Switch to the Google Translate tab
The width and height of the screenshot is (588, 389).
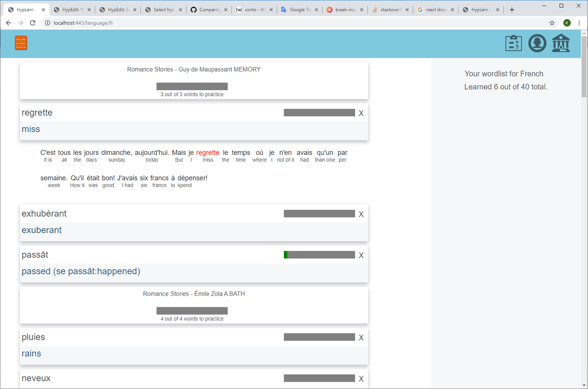tap(299, 10)
